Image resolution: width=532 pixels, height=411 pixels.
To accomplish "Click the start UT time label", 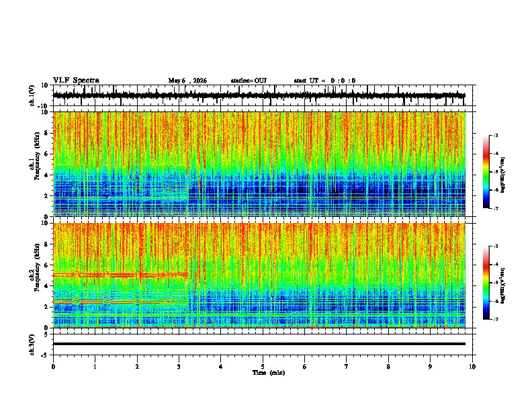I will coord(324,81).
